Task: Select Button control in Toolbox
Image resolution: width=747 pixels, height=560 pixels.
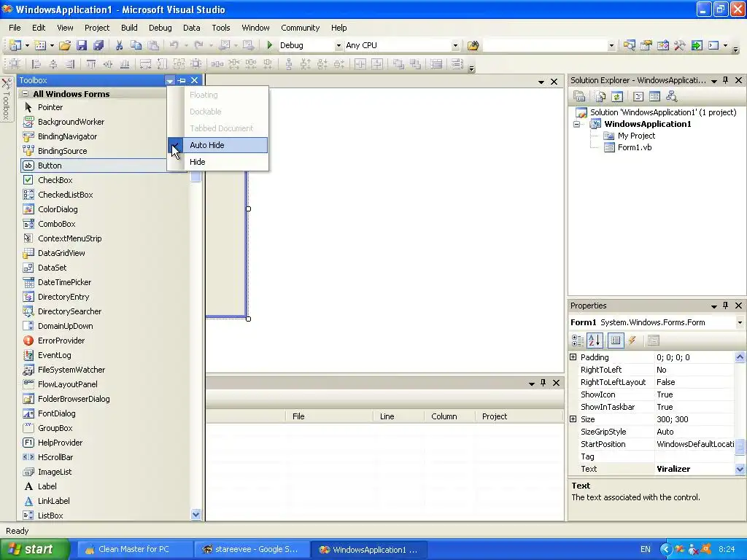Action: [93, 166]
